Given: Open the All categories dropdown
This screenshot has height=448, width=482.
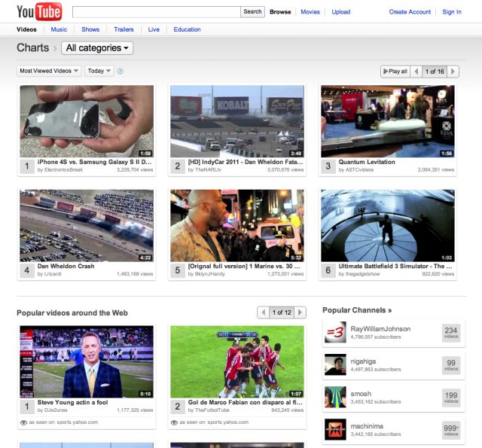Looking at the screenshot, I should pos(97,48).
